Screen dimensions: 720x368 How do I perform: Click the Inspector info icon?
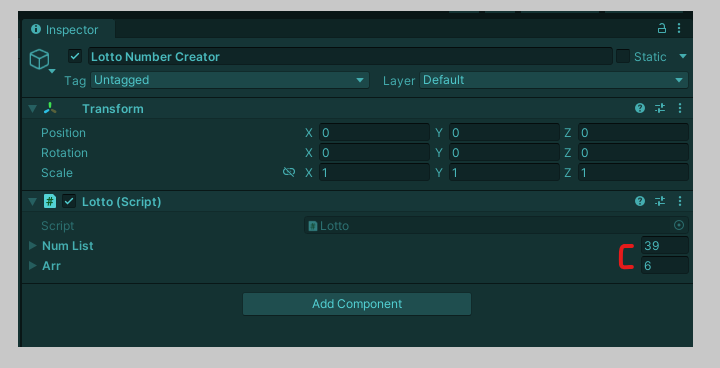(35, 29)
